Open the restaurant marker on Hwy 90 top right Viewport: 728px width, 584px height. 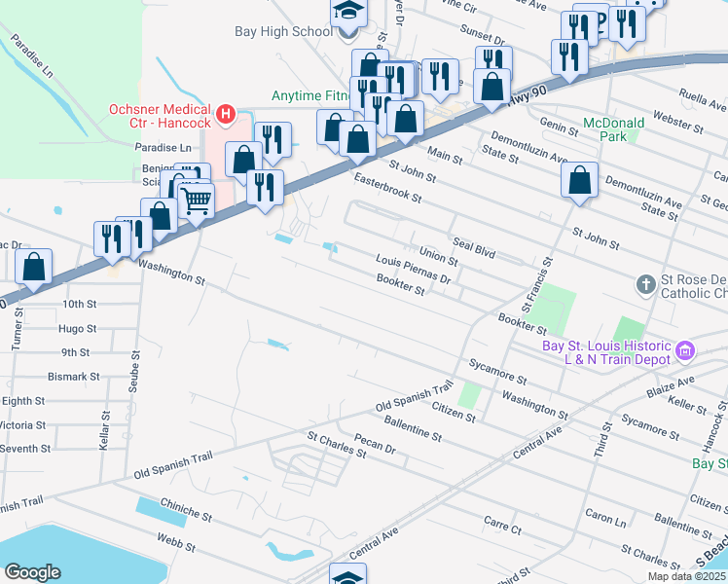(x=569, y=58)
